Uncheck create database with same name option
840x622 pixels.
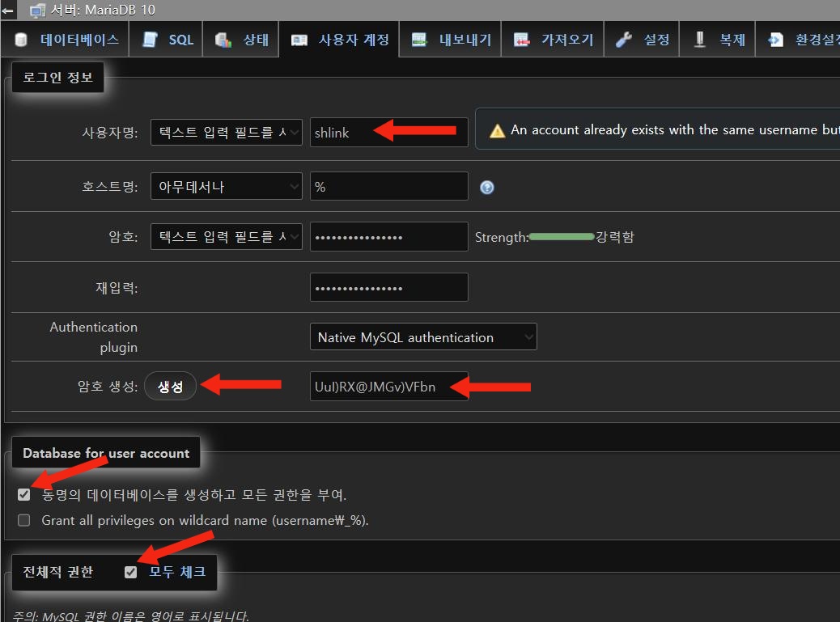(24, 494)
